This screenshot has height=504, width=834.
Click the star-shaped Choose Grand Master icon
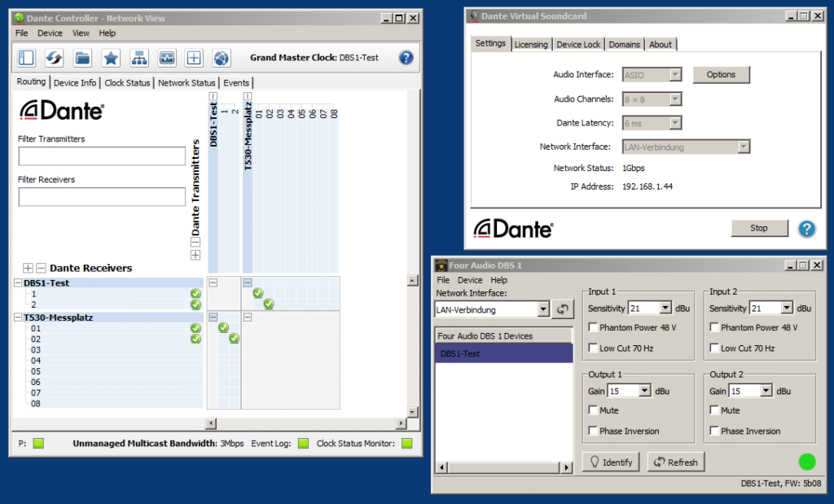tap(111, 58)
